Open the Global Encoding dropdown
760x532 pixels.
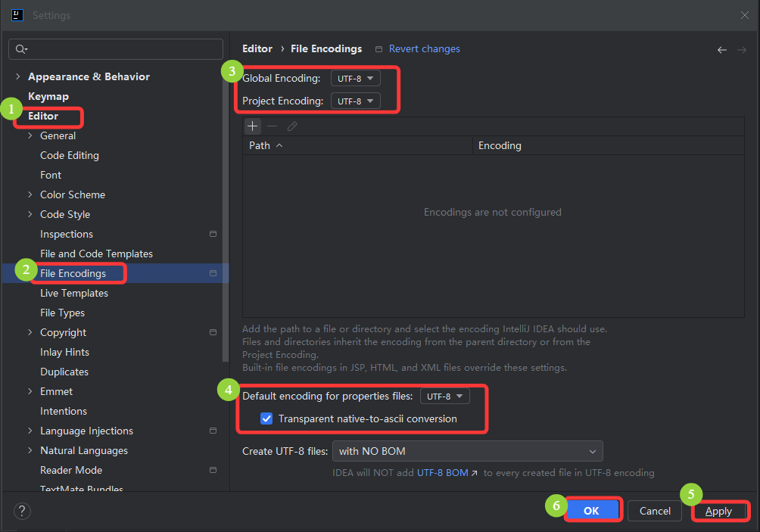click(355, 79)
